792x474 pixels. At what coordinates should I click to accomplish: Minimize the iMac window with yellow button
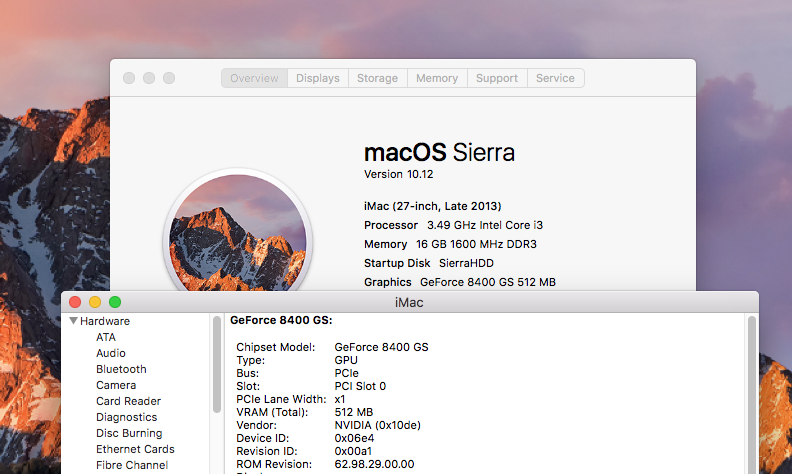pos(95,302)
